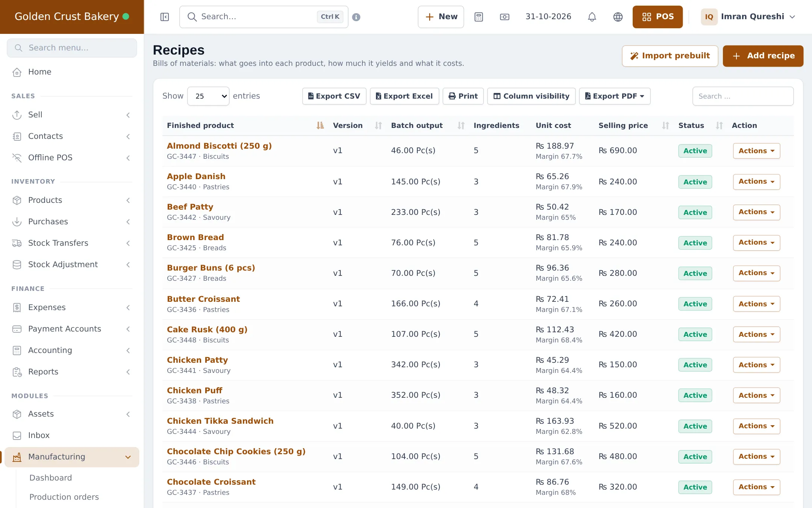The image size is (812, 508).
Task: Open Actions dropdown for Almond Biscotti
Action: [756, 151]
